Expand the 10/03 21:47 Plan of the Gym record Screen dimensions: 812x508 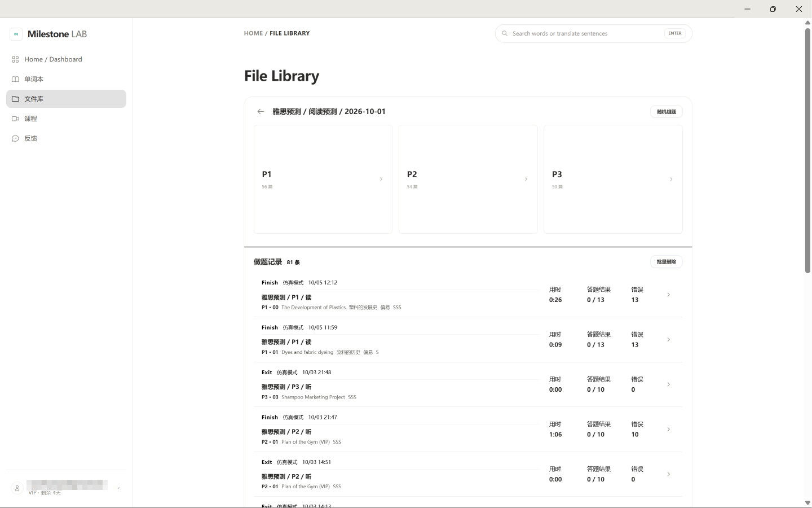pos(669,430)
